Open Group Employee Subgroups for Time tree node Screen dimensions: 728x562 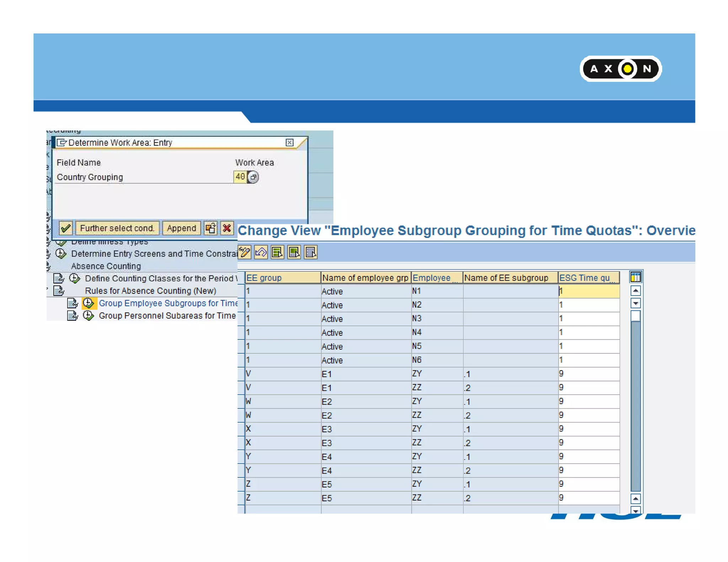168,303
